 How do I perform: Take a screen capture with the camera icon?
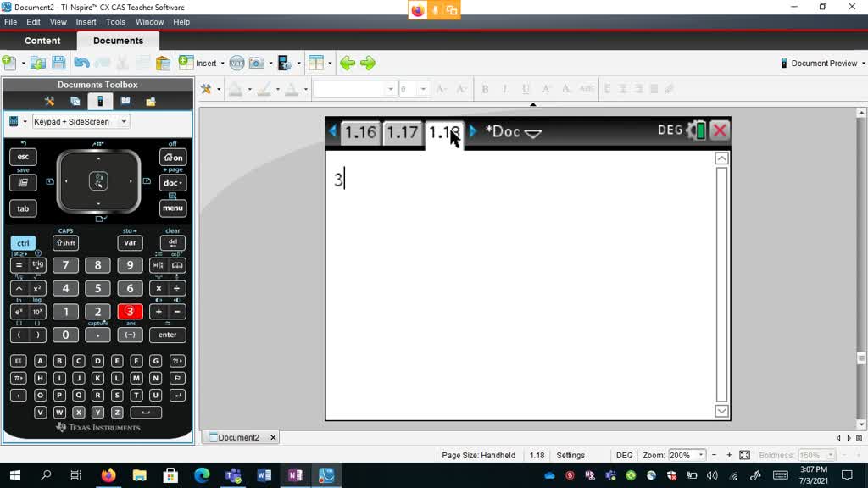click(x=256, y=63)
